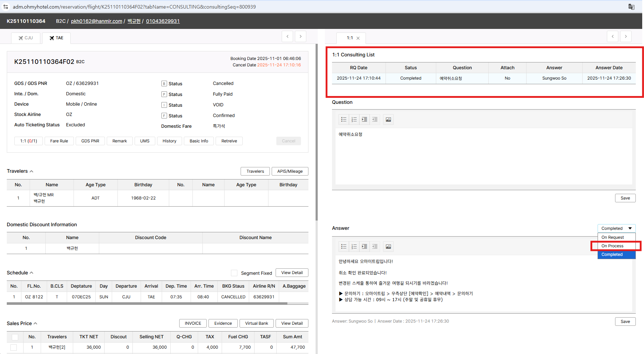Click increase indent icon in Answer editor
Viewport: 644px width, 354px height.
point(364,247)
